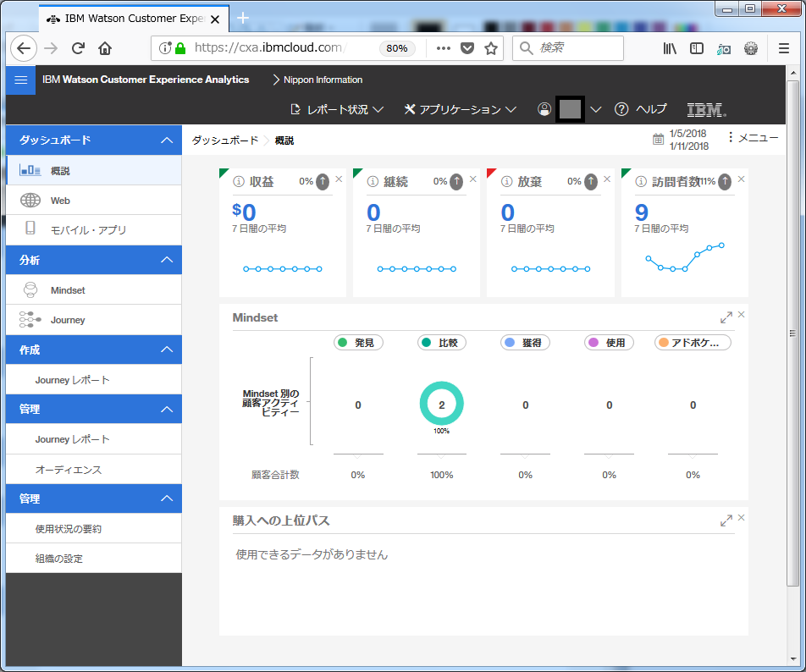The width and height of the screenshot is (806, 672).
Task: Open オーディエンス in the sidebar
Action: tap(93, 470)
